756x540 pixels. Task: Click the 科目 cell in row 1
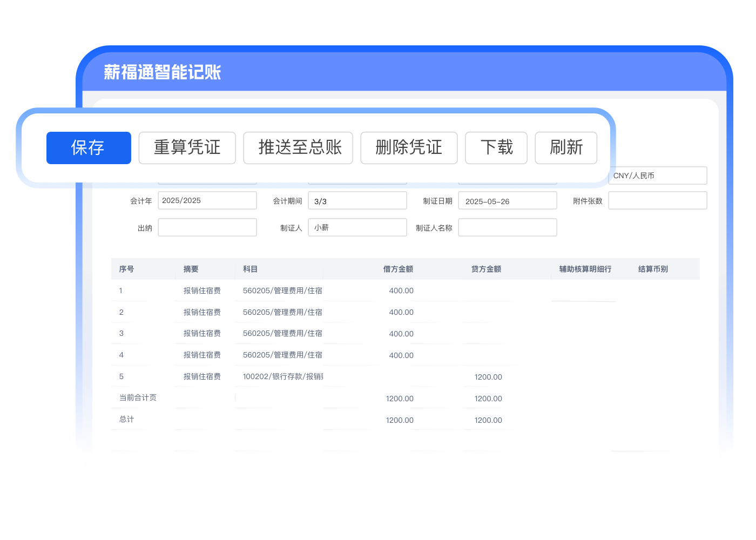tap(282, 291)
